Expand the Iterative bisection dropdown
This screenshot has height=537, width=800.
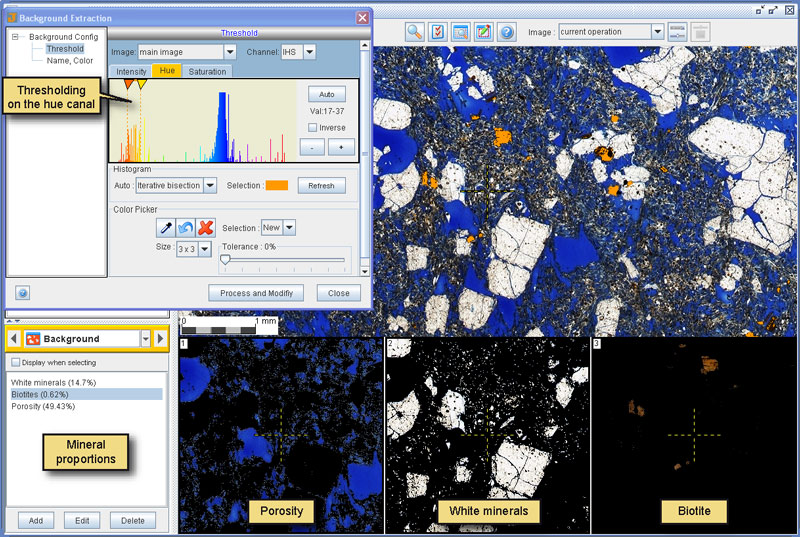click(210, 186)
